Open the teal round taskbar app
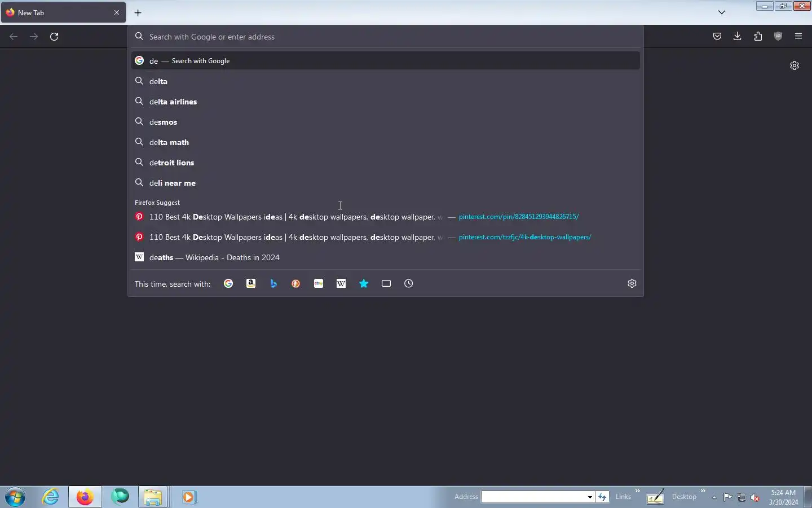 pos(120,497)
